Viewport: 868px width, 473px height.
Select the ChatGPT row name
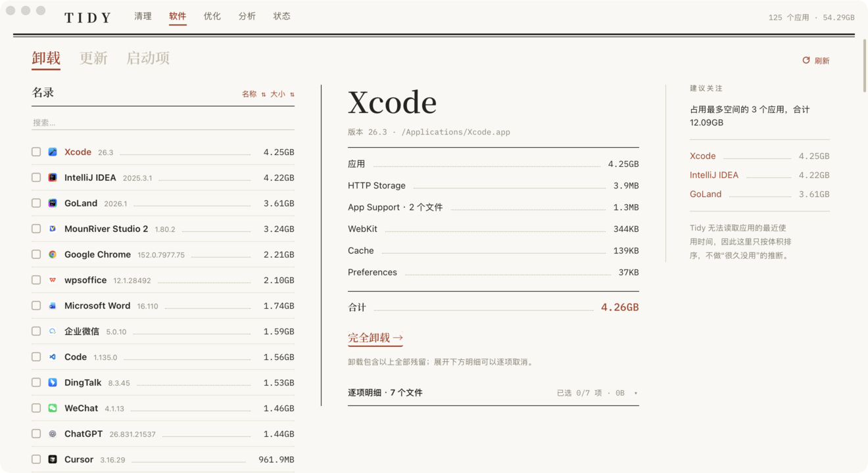pyautogui.click(x=84, y=434)
